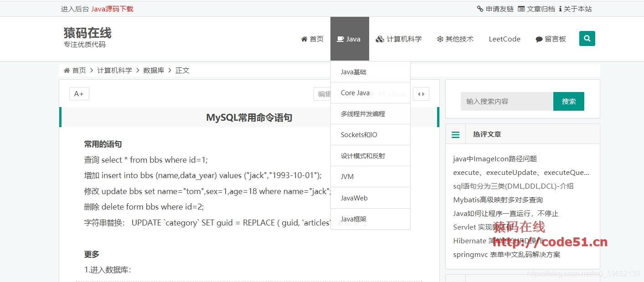644x282 pixels.
Task: Click the 专注优质代码 tagline
Action: point(85,44)
